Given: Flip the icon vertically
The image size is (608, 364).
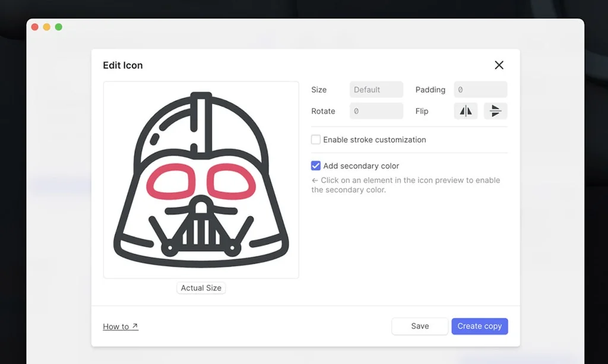Looking at the screenshot, I should coord(496,110).
